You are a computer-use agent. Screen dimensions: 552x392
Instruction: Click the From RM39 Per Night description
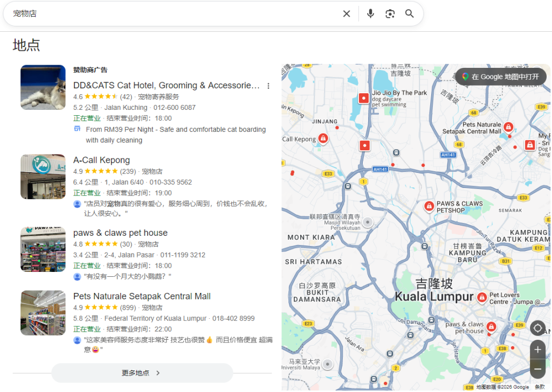click(176, 135)
